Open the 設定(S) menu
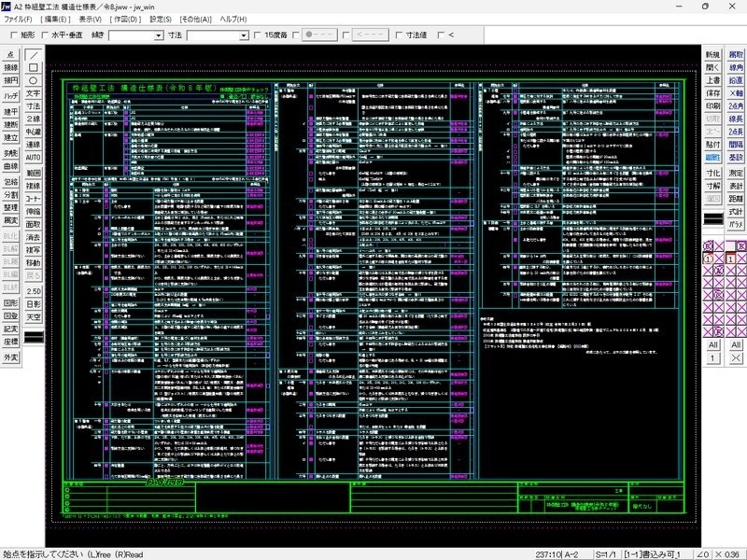The image size is (747, 560). [x=161, y=19]
